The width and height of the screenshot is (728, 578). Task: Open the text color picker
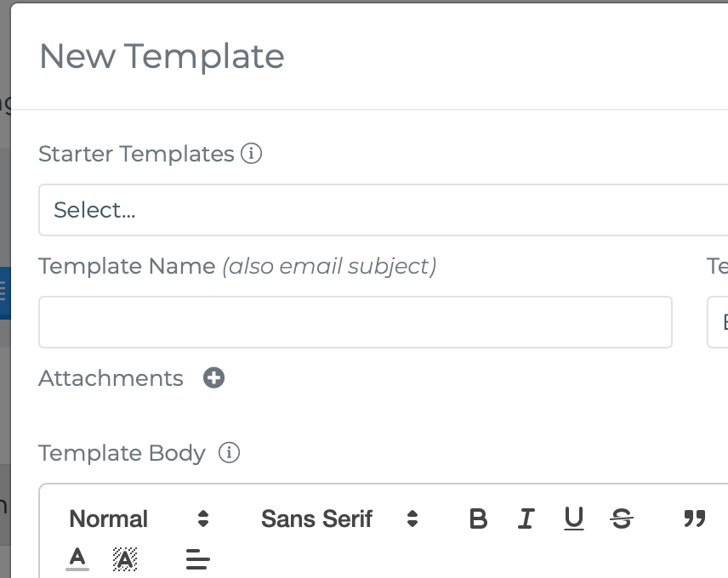click(x=77, y=558)
